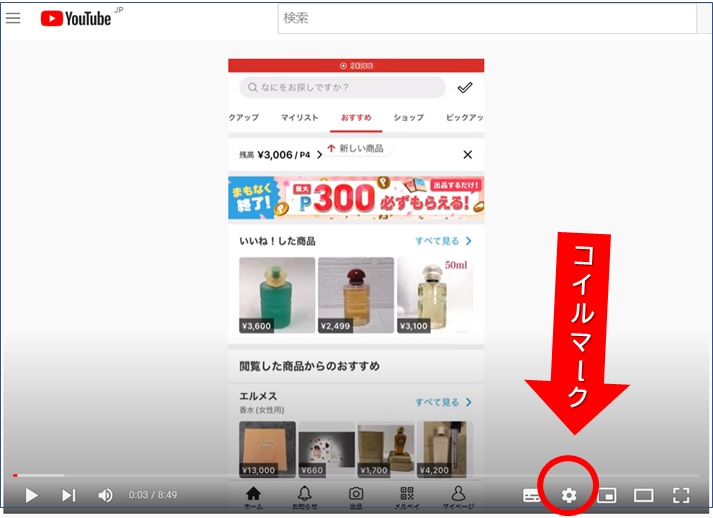Viewport: 713px width, 518px height.
Task: Expand すべて見る for エルメス recommendations
Action: tap(443, 402)
